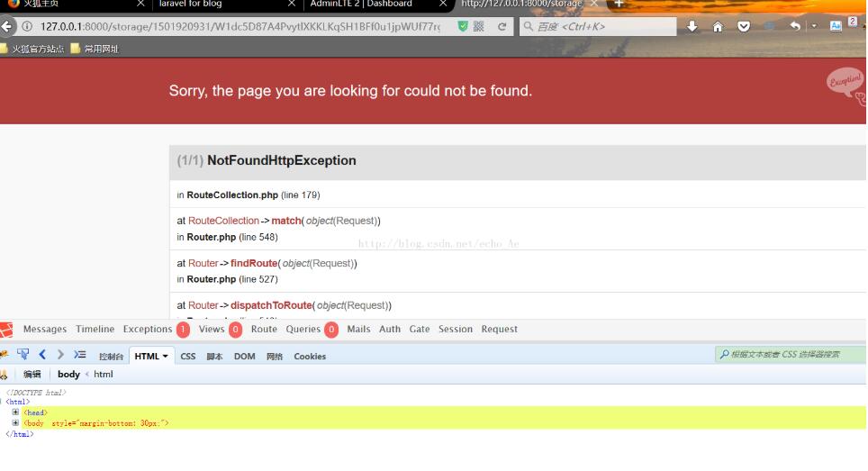The width and height of the screenshot is (868, 471).
Task: Open the HTML panel dropdown arrow
Action: click(165, 357)
